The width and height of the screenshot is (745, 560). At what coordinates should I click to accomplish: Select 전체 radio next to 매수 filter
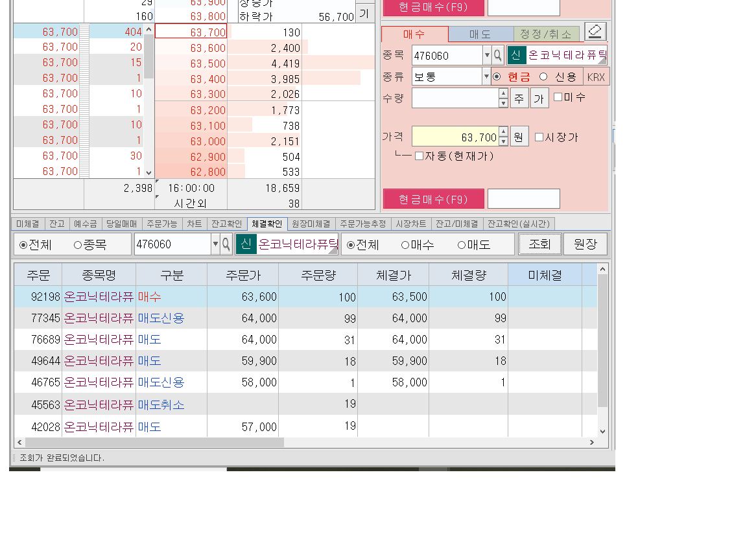click(x=351, y=245)
